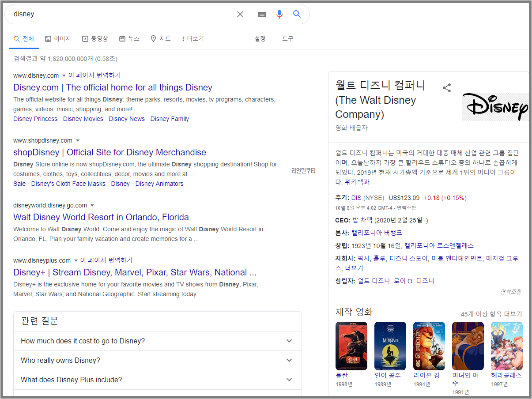
Task: Open 도구 search tools
Action: click(x=288, y=39)
